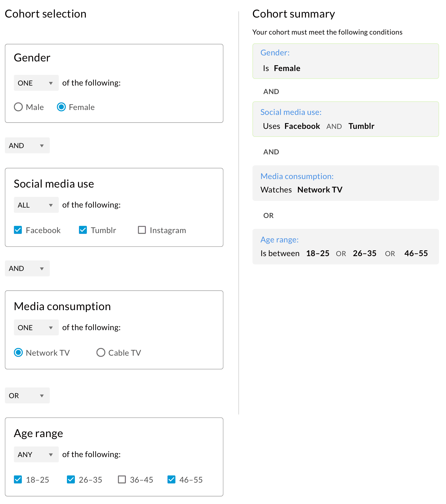
Task: Open the Social media use ALL dropdown
Action: coord(36,205)
